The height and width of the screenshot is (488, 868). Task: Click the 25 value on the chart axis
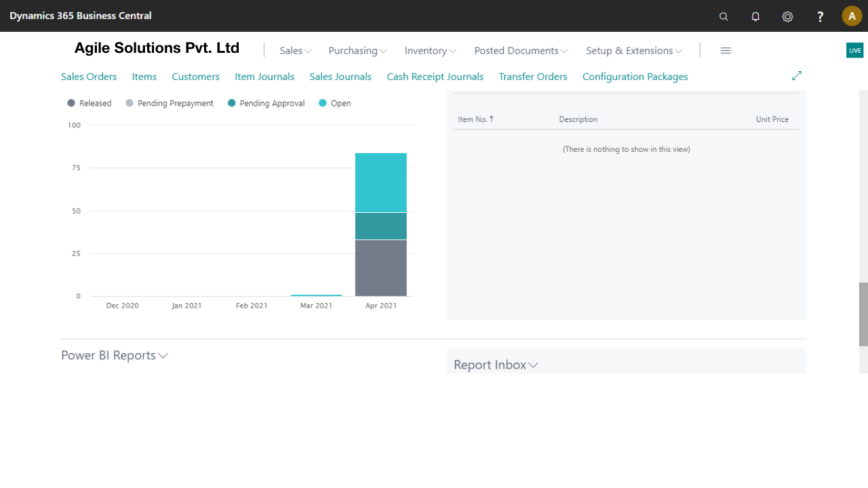pos(77,253)
